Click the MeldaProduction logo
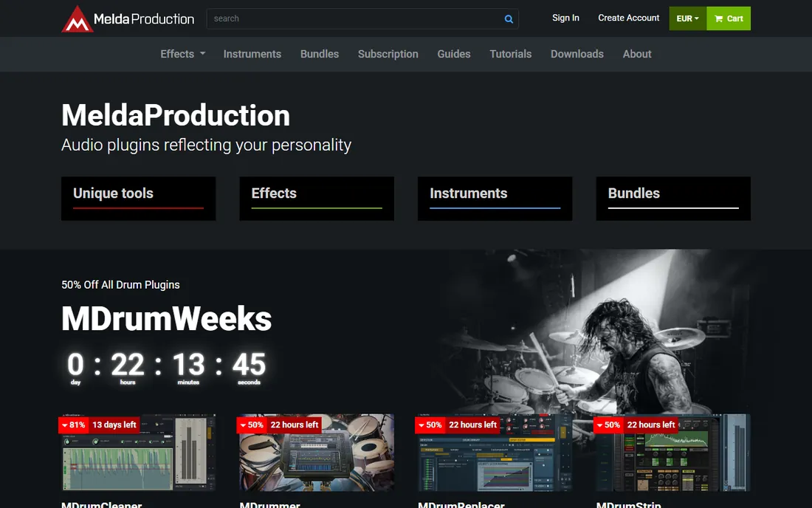Screen dimensions: 812x508 click(128, 18)
